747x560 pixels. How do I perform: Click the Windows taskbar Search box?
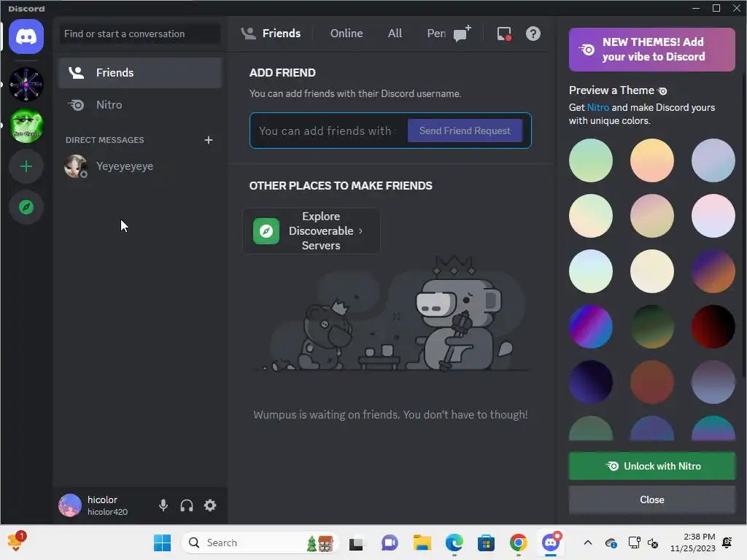click(260, 542)
